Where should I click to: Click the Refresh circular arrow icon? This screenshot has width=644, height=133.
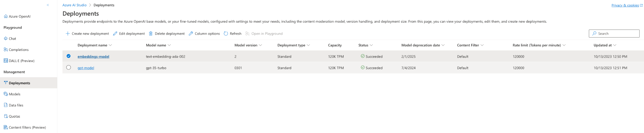[x=226, y=34]
